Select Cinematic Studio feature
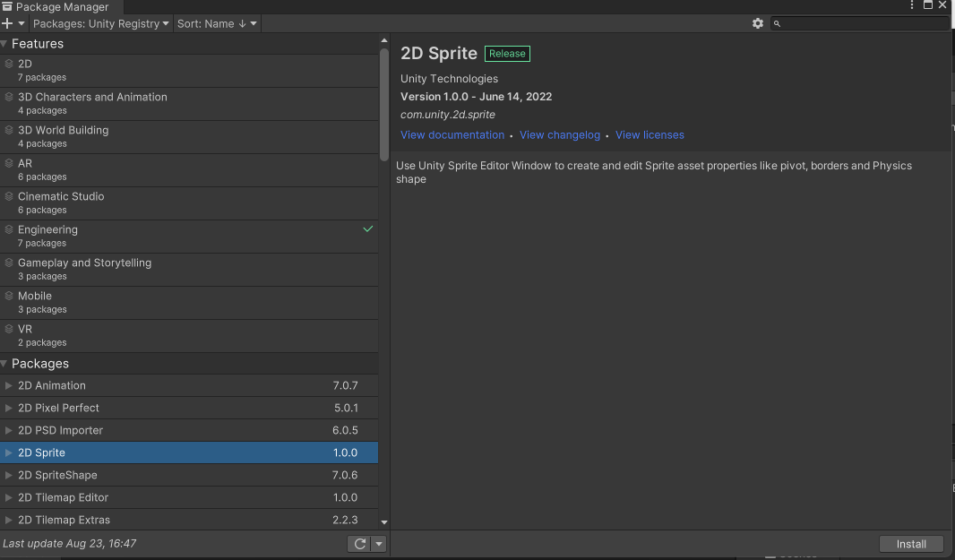Viewport: 955px width, 560px height. (x=189, y=203)
